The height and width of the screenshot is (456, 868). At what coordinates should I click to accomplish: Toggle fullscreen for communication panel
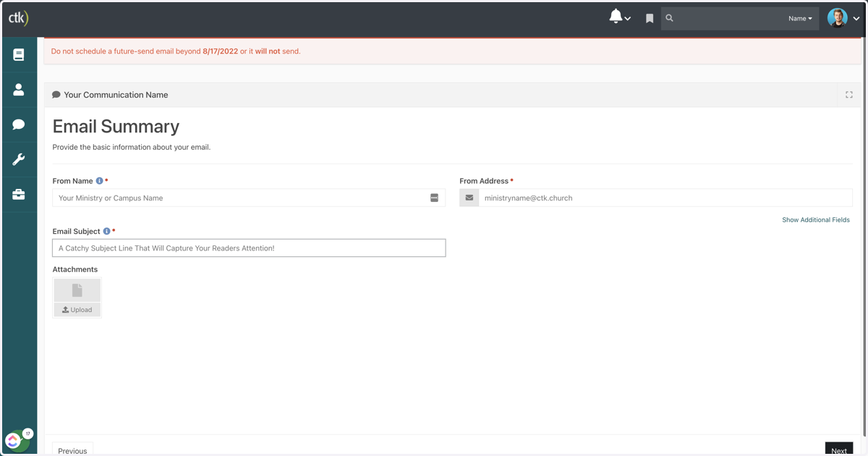pyautogui.click(x=849, y=95)
